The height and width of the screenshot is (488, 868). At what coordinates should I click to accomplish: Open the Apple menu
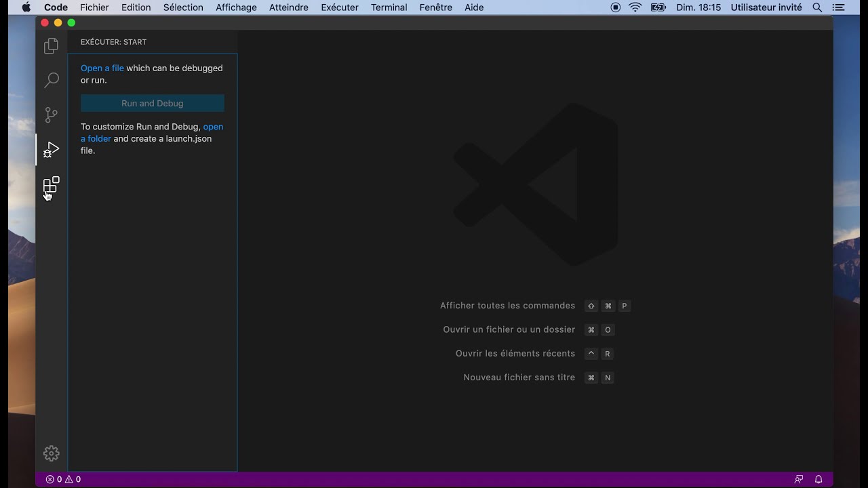[x=26, y=7]
